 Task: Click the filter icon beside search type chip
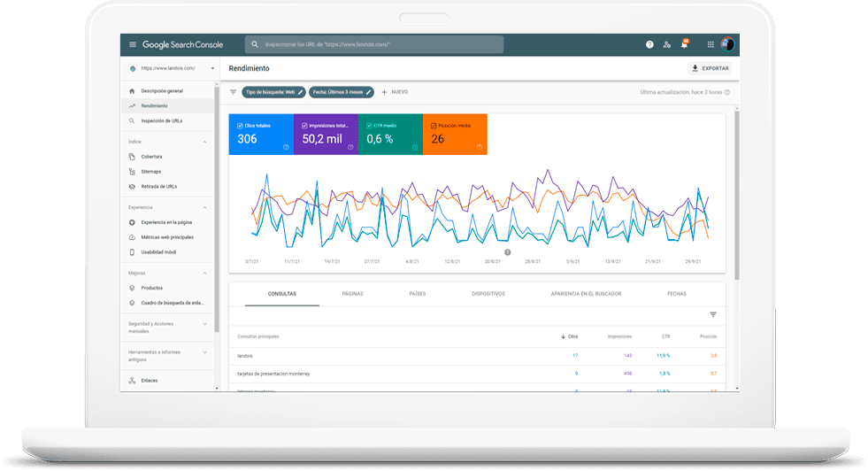coord(233,92)
